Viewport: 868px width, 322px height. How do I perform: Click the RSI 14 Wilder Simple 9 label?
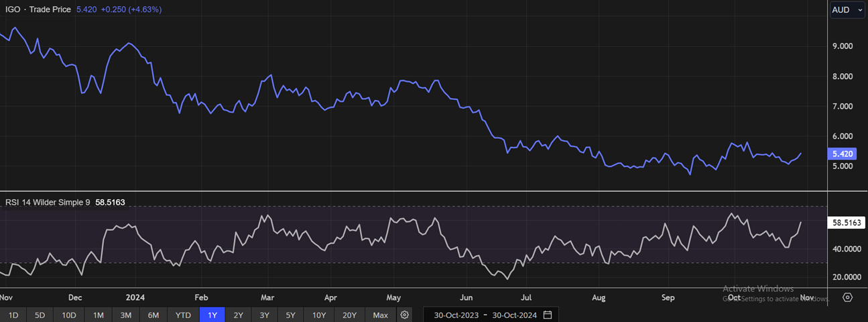47,201
